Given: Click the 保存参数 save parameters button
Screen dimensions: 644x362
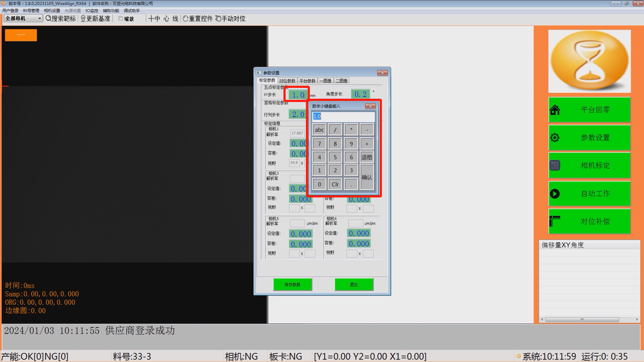Looking at the screenshot, I should (x=292, y=285).
